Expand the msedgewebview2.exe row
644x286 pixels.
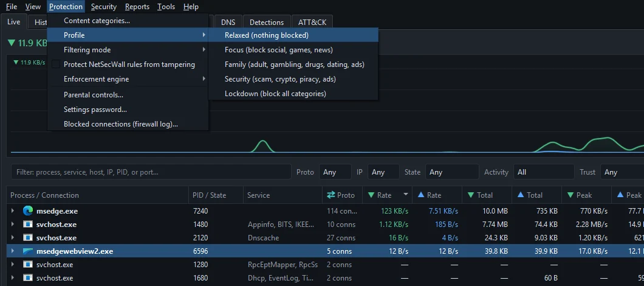pos(13,251)
